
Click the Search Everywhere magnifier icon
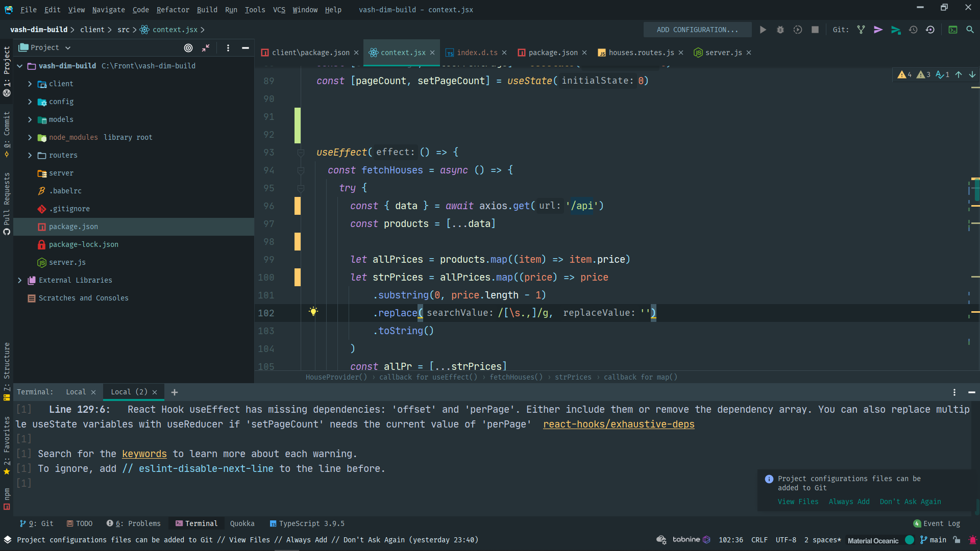pyautogui.click(x=970, y=30)
